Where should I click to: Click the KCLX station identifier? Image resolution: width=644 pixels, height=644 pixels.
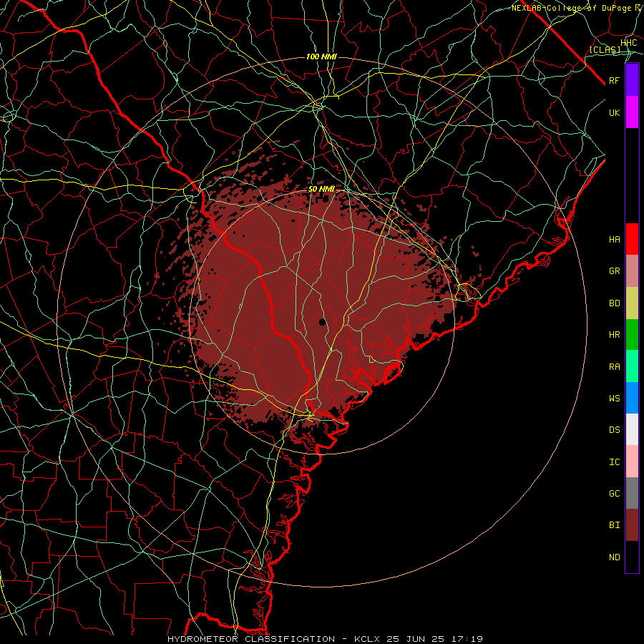tap(367, 639)
